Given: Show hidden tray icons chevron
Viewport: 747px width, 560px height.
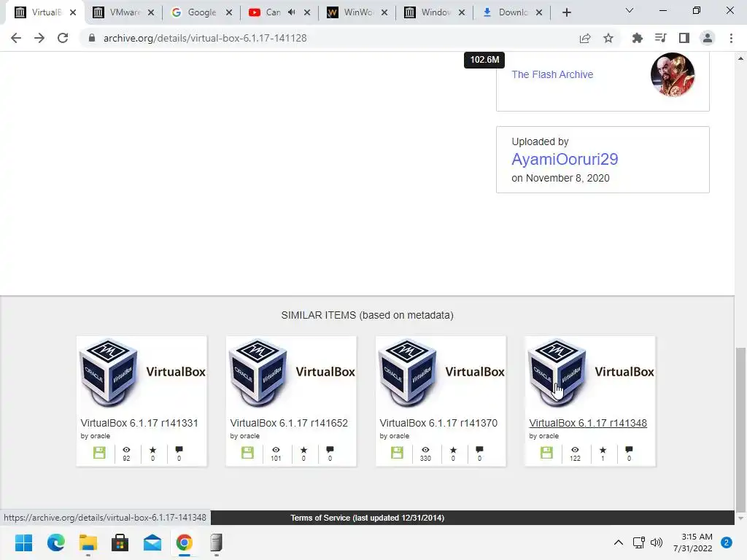Looking at the screenshot, I should 619,542.
